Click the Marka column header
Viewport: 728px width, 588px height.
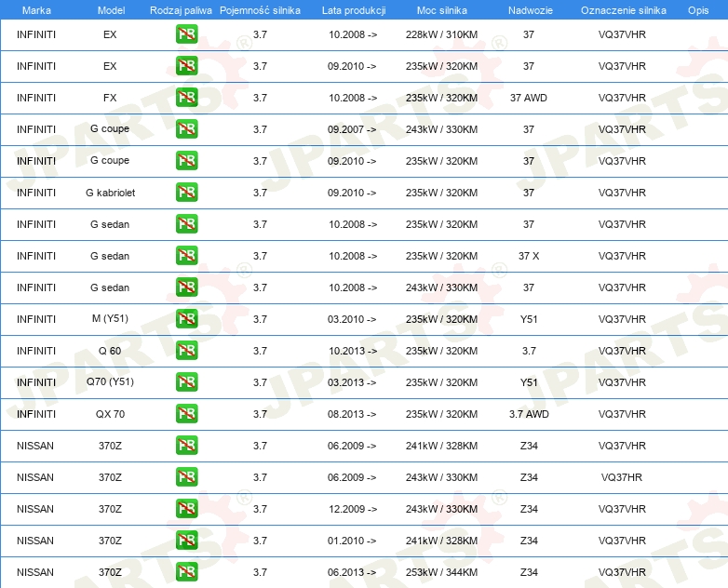[36, 10]
